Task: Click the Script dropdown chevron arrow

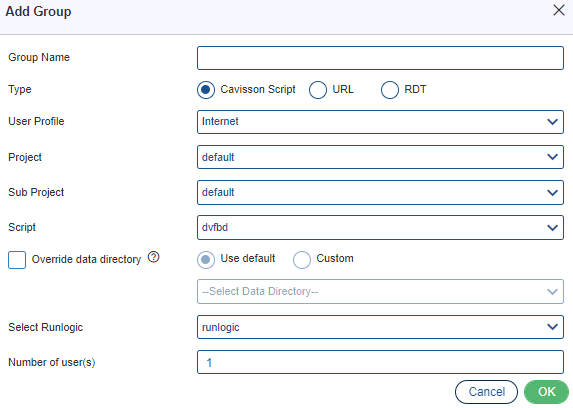Action: pos(552,228)
